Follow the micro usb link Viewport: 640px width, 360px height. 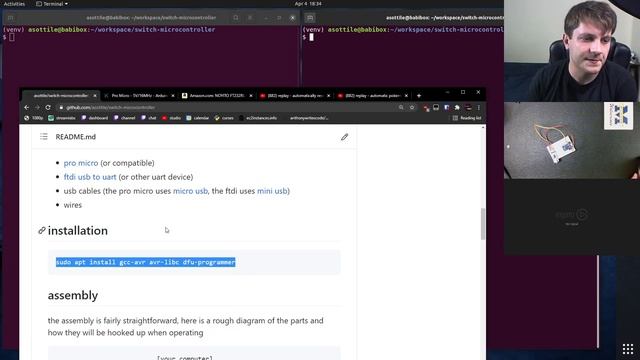tap(190, 191)
